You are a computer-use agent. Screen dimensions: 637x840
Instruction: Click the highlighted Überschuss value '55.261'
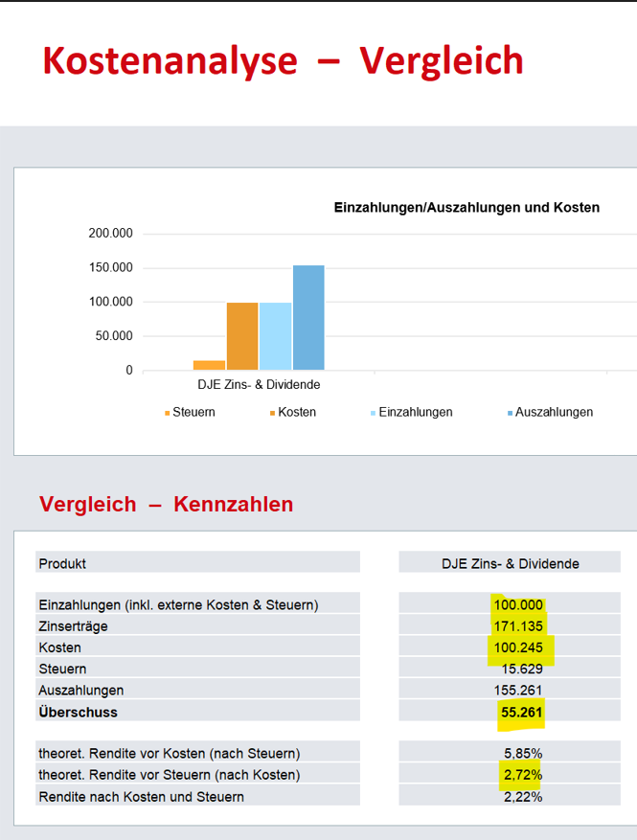(x=522, y=712)
